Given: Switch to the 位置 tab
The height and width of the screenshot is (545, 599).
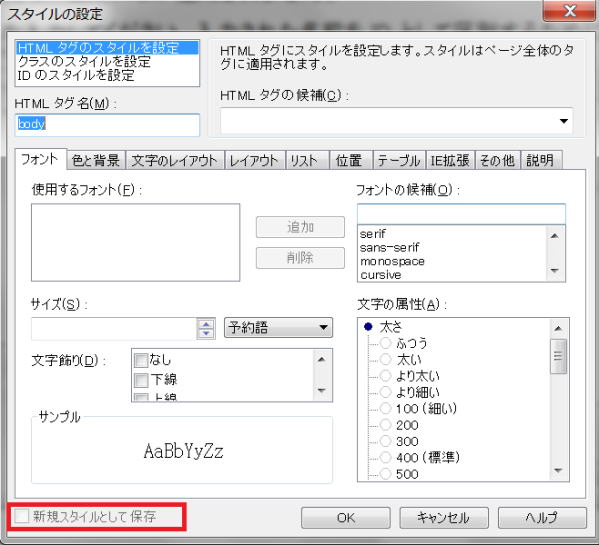Looking at the screenshot, I should point(351,160).
